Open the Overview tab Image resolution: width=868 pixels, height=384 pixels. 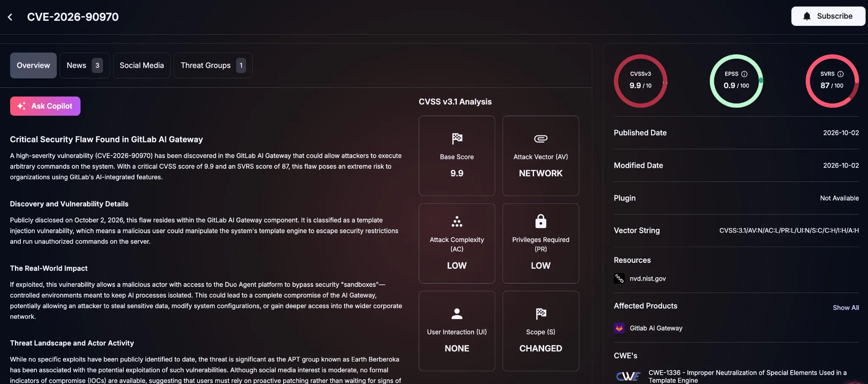[x=33, y=65]
